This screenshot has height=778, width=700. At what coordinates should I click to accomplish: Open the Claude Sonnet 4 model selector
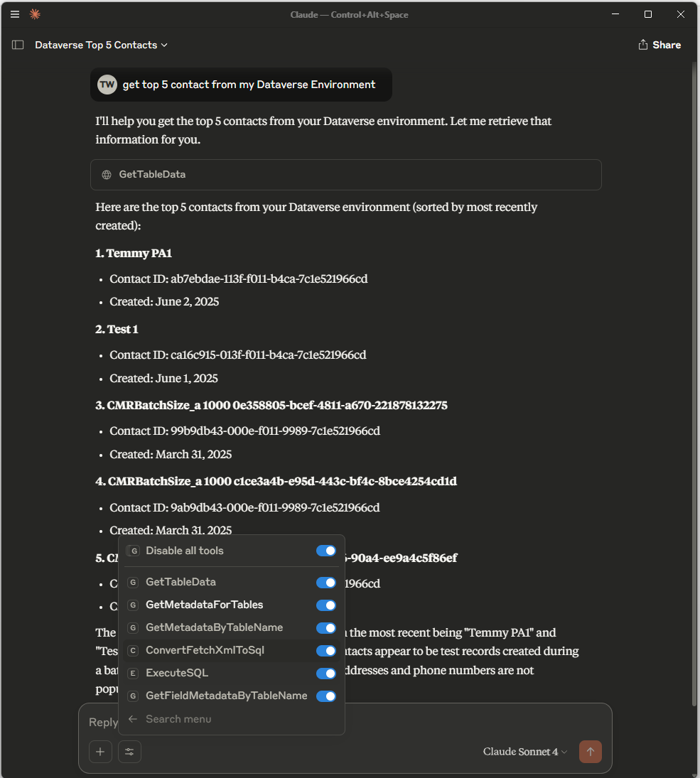coord(524,752)
